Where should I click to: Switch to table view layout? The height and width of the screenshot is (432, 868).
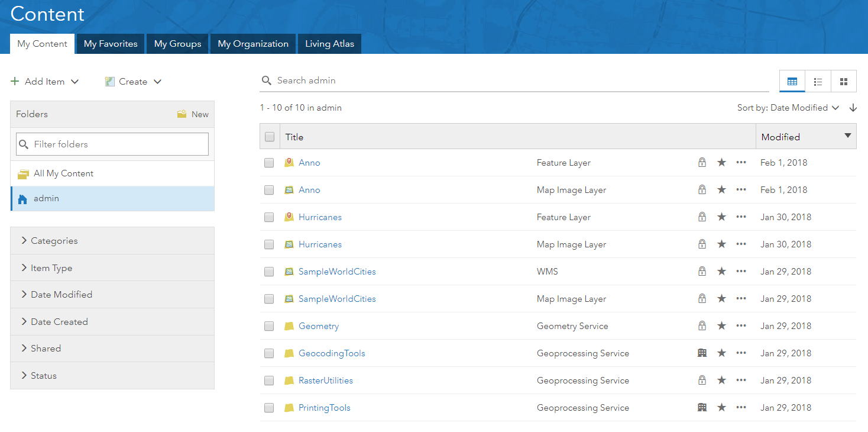[x=792, y=81]
